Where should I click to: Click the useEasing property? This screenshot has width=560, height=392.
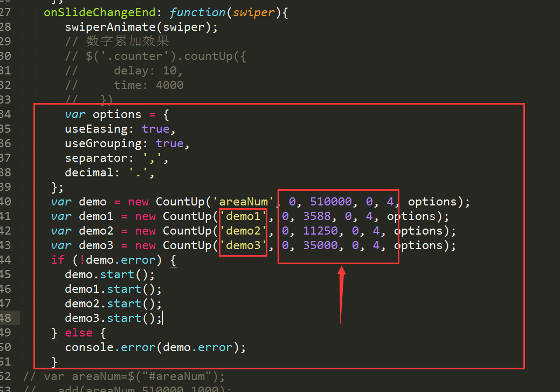coord(96,129)
